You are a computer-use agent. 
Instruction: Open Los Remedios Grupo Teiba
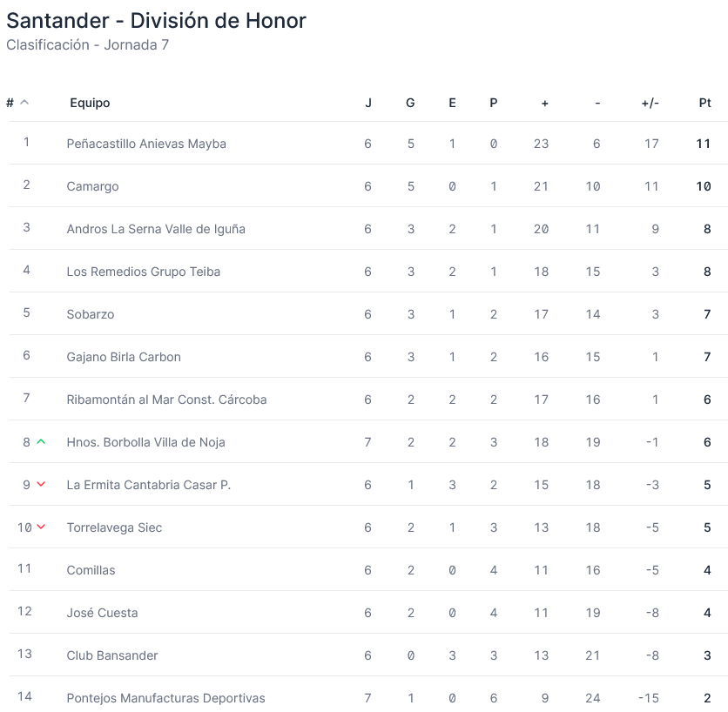pyautogui.click(x=144, y=272)
